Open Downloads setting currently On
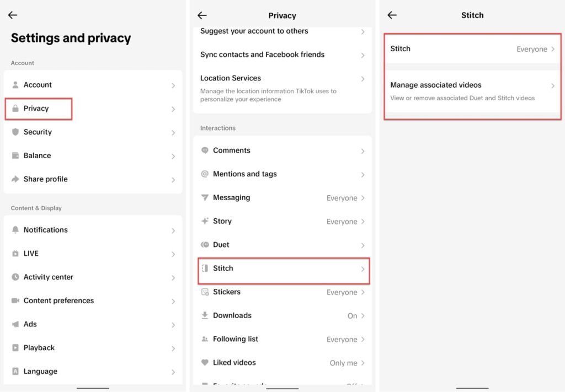Viewport: 565px width, 392px height. point(281,316)
